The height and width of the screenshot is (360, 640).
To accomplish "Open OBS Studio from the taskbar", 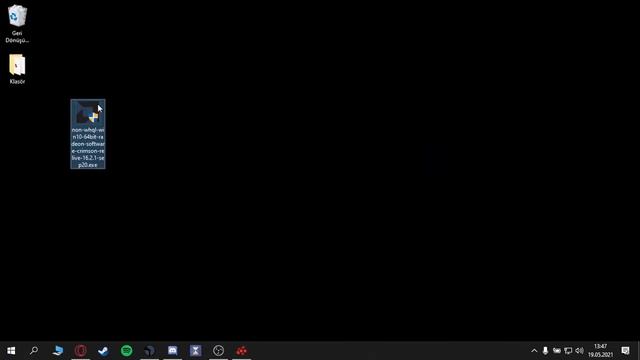I will point(218,351).
